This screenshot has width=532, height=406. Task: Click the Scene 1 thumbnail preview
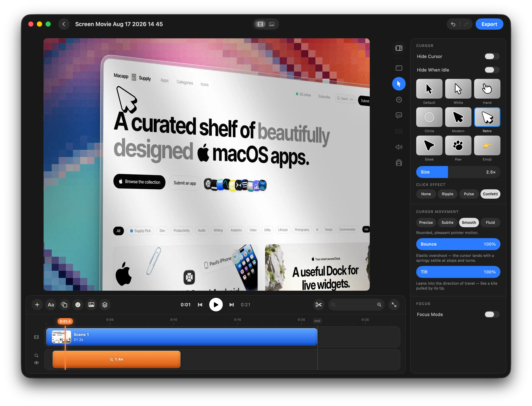61,337
